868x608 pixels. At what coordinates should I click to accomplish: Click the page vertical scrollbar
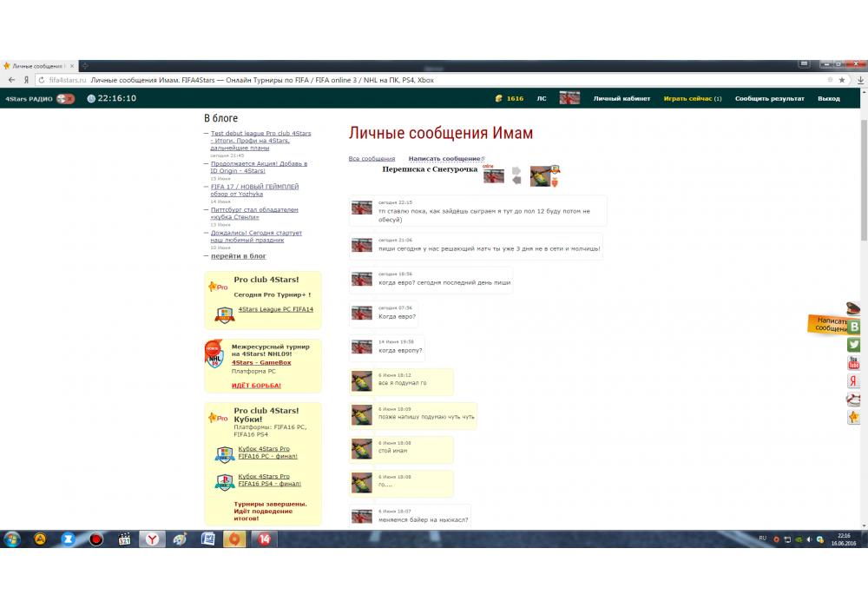point(863,261)
